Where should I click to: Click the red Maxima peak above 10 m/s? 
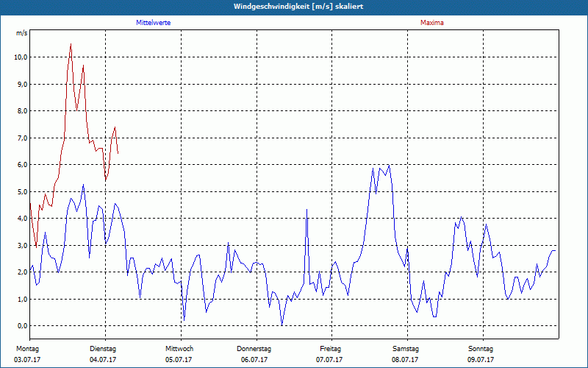click(x=71, y=44)
